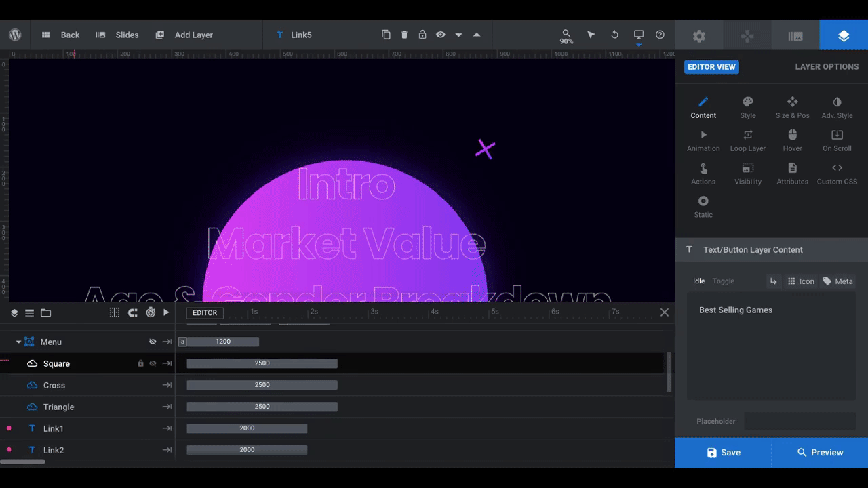Open the Hover layer option
The image size is (868, 488).
pyautogui.click(x=792, y=141)
